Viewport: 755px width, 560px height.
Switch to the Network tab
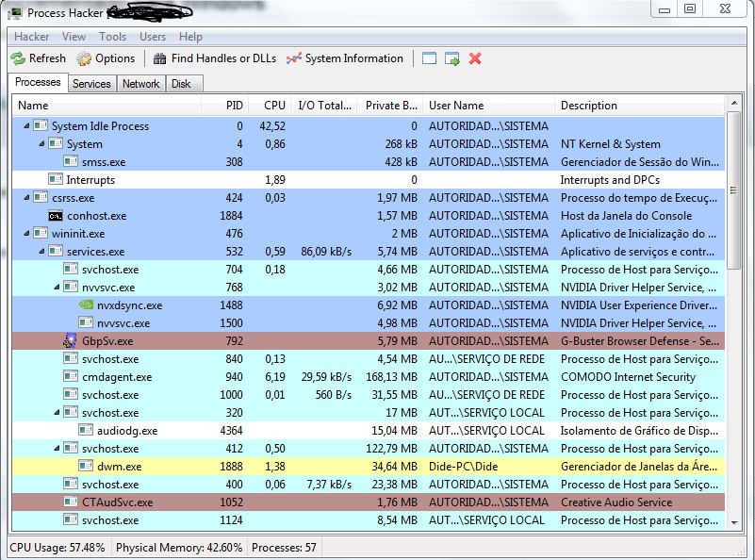(140, 84)
